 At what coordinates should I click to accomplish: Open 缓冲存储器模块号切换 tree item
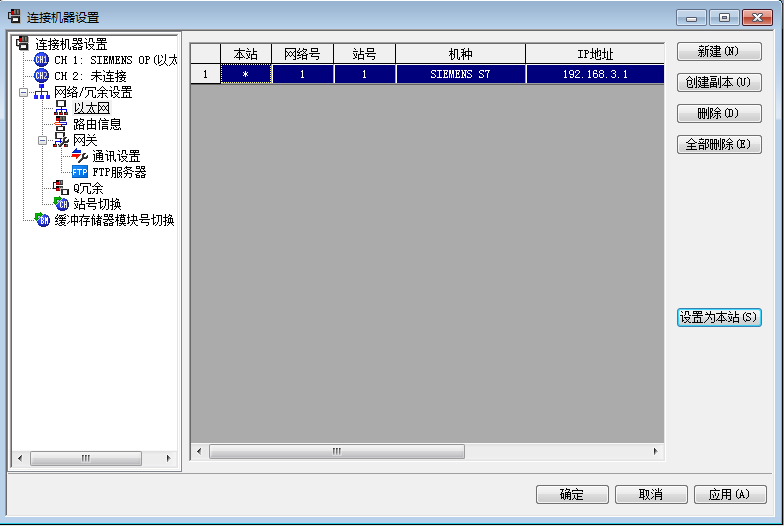coord(114,220)
